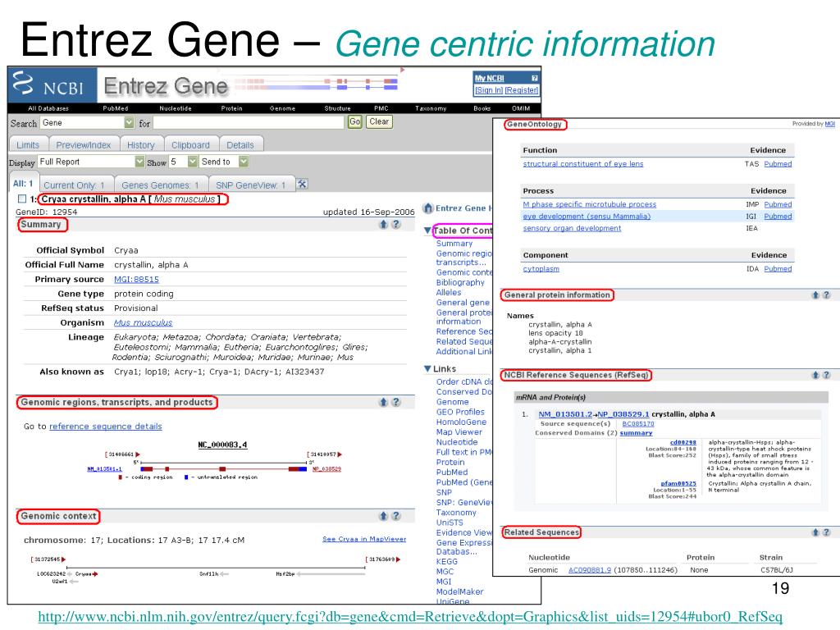Click the search for text field
The height and width of the screenshot is (630, 840).
[249, 123]
